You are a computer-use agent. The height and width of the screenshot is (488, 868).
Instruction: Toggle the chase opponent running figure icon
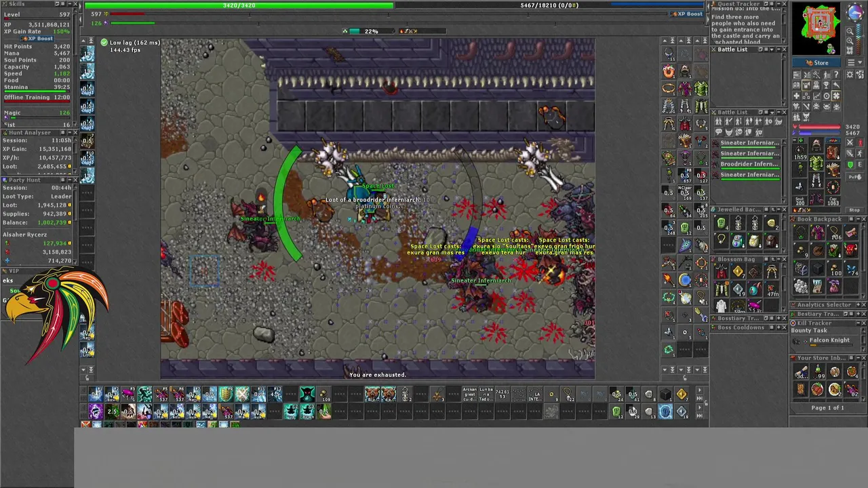(x=860, y=153)
